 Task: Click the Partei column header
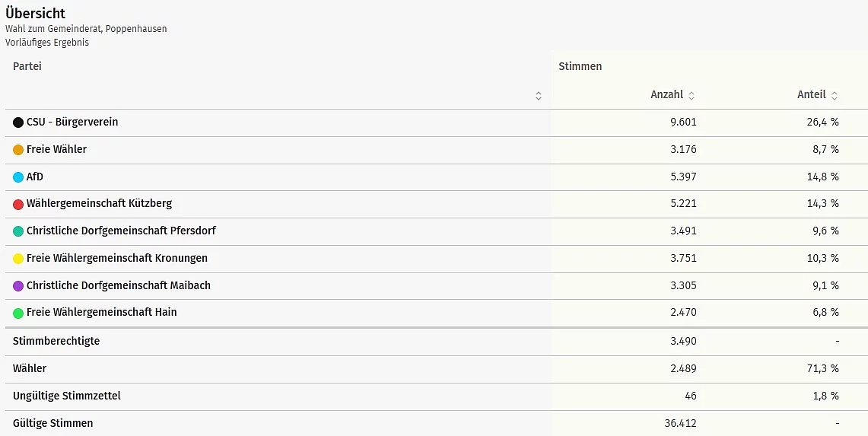click(27, 66)
